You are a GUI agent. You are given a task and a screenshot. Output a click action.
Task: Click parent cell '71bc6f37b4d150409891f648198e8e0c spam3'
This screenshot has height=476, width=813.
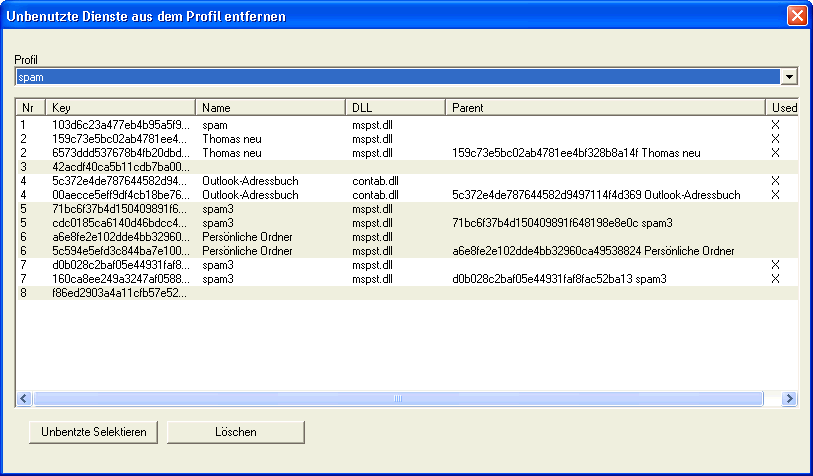562,223
